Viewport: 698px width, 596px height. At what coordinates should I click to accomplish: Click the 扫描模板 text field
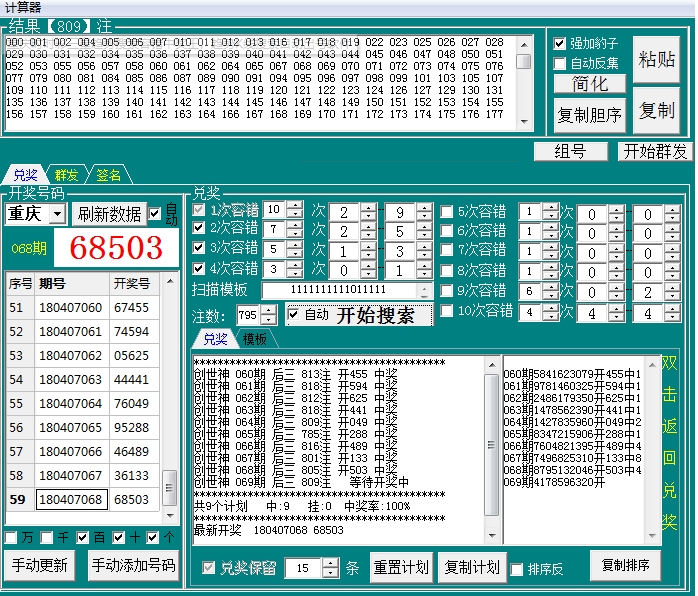point(339,290)
